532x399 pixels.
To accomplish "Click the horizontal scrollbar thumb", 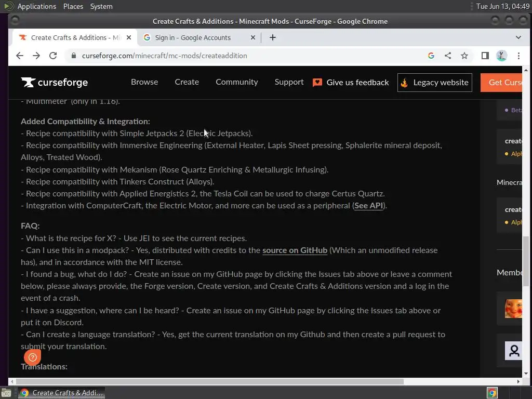I will coord(210,381).
